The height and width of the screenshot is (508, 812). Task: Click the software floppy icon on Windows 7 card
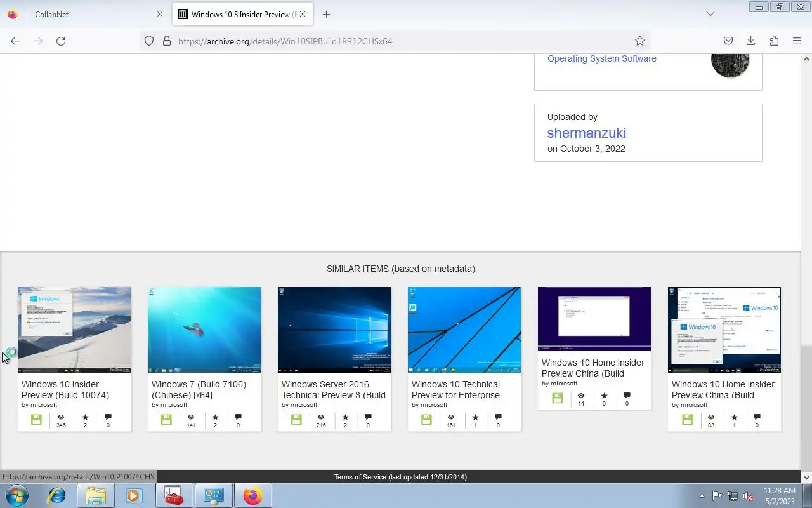tap(166, 420)
